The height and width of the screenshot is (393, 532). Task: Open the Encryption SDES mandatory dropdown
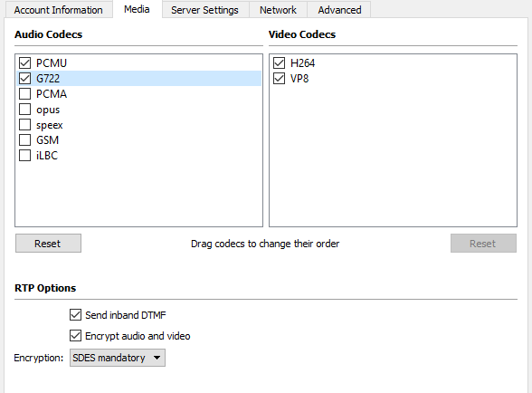point(118,358)
